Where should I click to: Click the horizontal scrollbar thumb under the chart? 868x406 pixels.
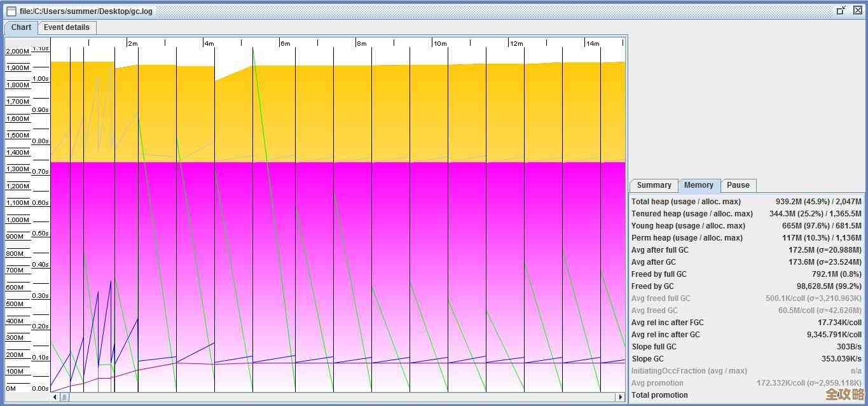pos(64,397)
